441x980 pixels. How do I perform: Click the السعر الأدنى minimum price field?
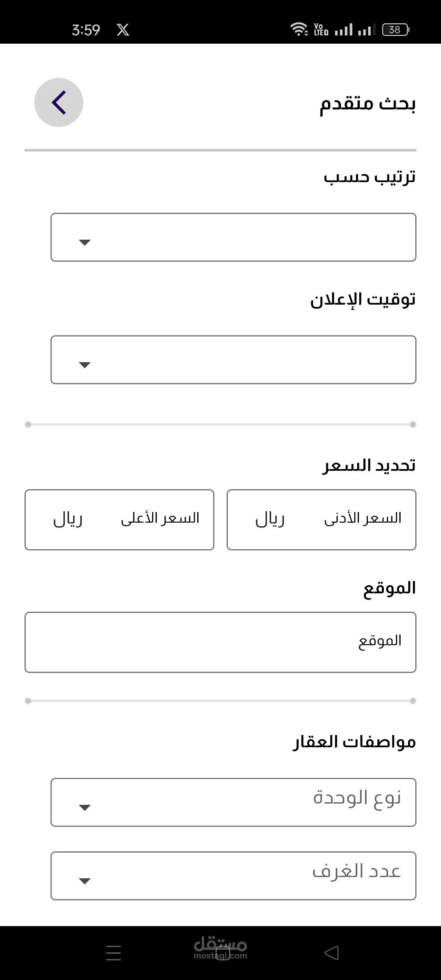pyautogui.click(x=321, y=520)
